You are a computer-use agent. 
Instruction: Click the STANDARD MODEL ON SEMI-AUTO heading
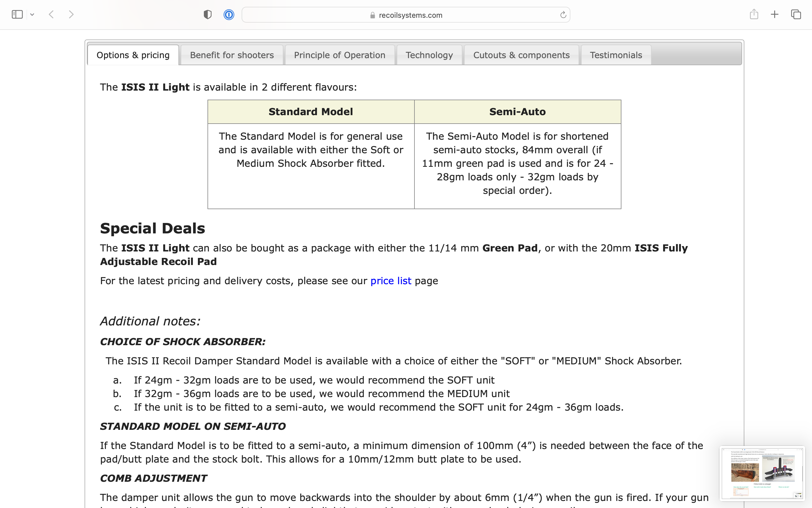click(193, 426)
